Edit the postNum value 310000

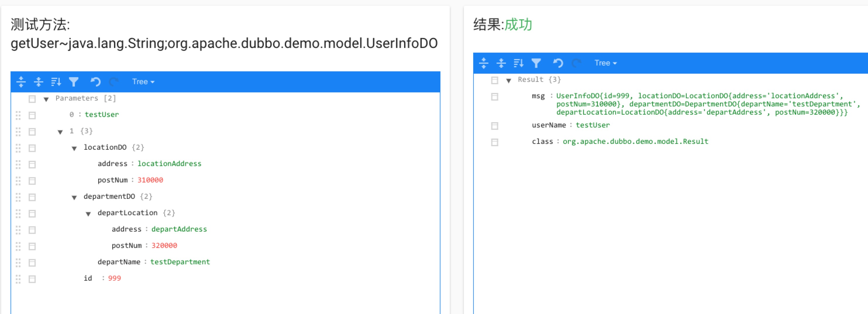click(x=150, y=180)
